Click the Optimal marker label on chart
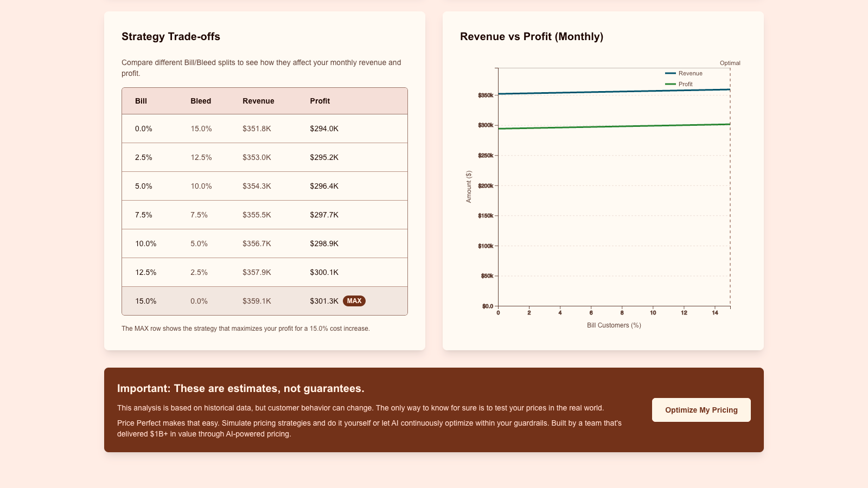Image resolution: width=868 pixels, height=488 pixels. coord(730,63)
